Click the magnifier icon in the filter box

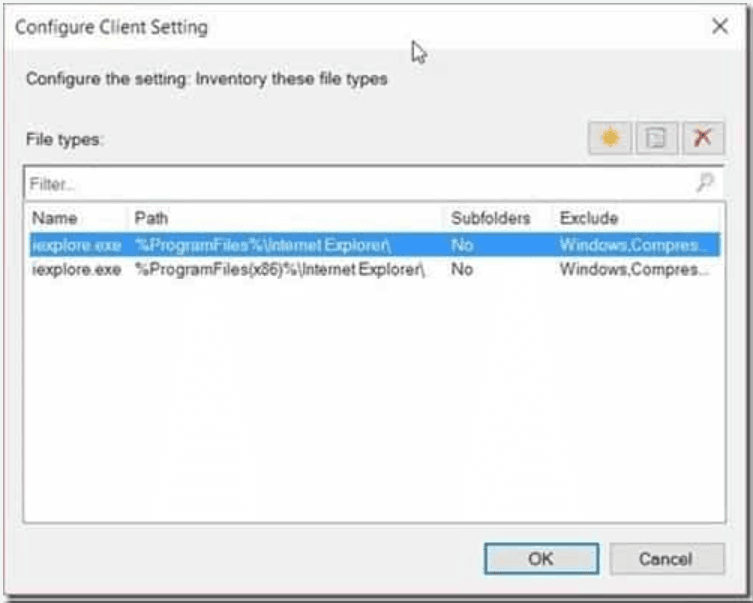tap(705, 183)
